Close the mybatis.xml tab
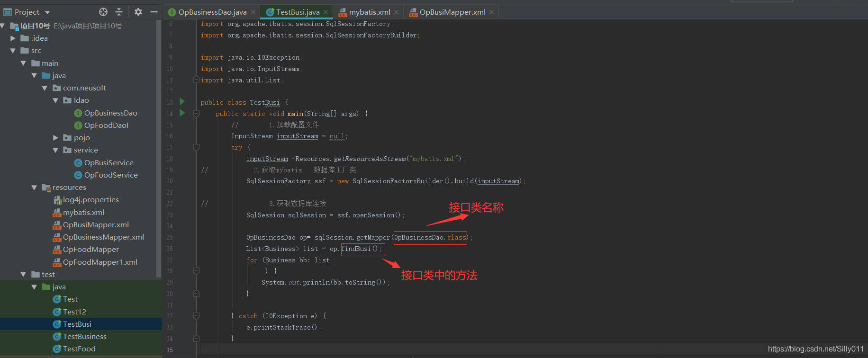Image resolution: width=868 pixels, height=358 pixels. tap(397, 12)
